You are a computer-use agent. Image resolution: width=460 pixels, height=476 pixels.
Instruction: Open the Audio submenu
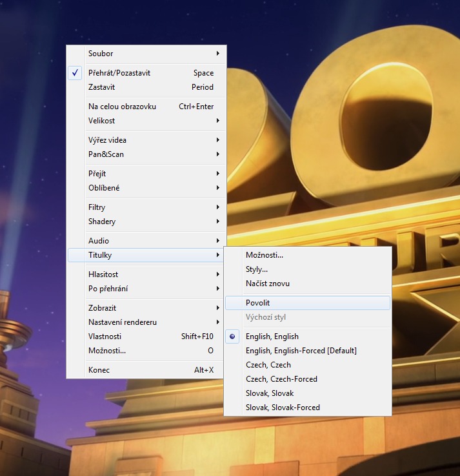(x=146, y=241)
